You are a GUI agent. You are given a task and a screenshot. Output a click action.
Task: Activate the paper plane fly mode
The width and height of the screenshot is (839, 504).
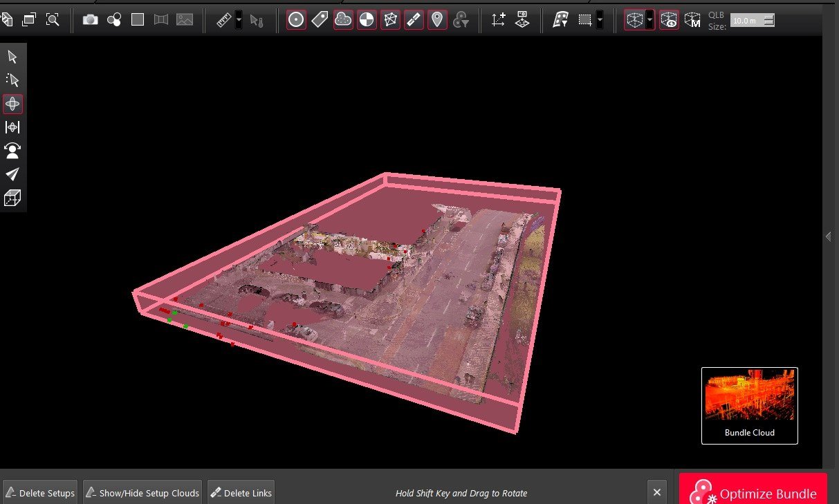(x=12, y=174)
